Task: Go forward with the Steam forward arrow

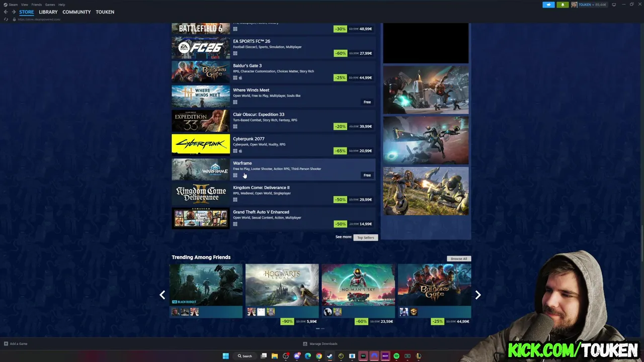Action: pos(13,12)
